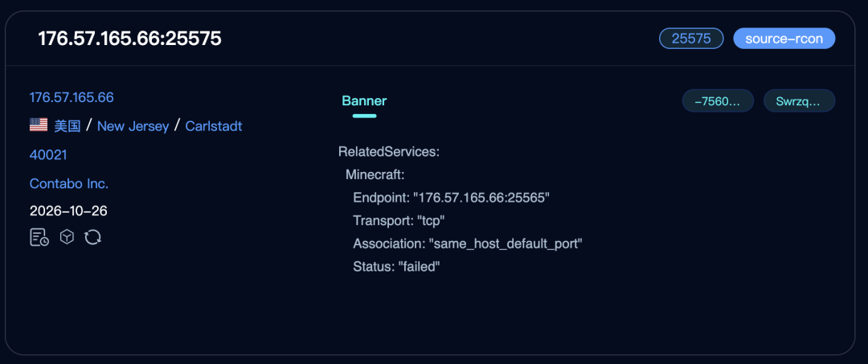Click the Association same_host_default_port line
The width and height of the screenshot is (868, 364).
click(x=468, y=243)
